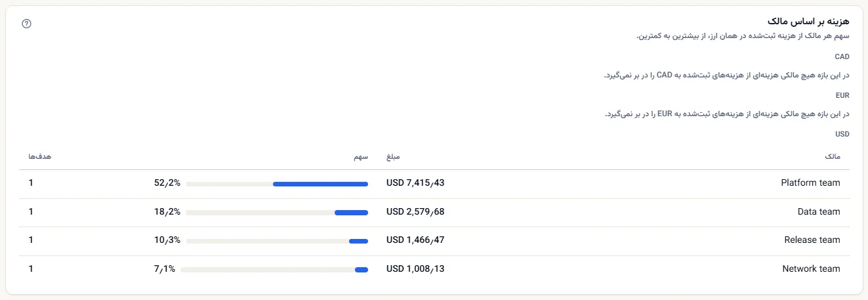Click amount USD 1,466٫47
Screen dimensions: 868x300
coord(415,240)
